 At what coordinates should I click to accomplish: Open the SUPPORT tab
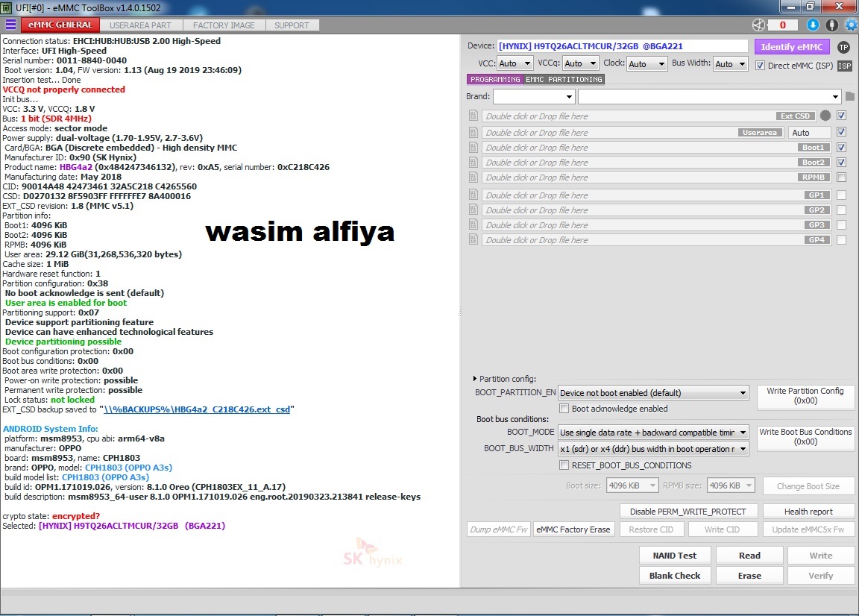pyautogui.click(x=292, y=25)
